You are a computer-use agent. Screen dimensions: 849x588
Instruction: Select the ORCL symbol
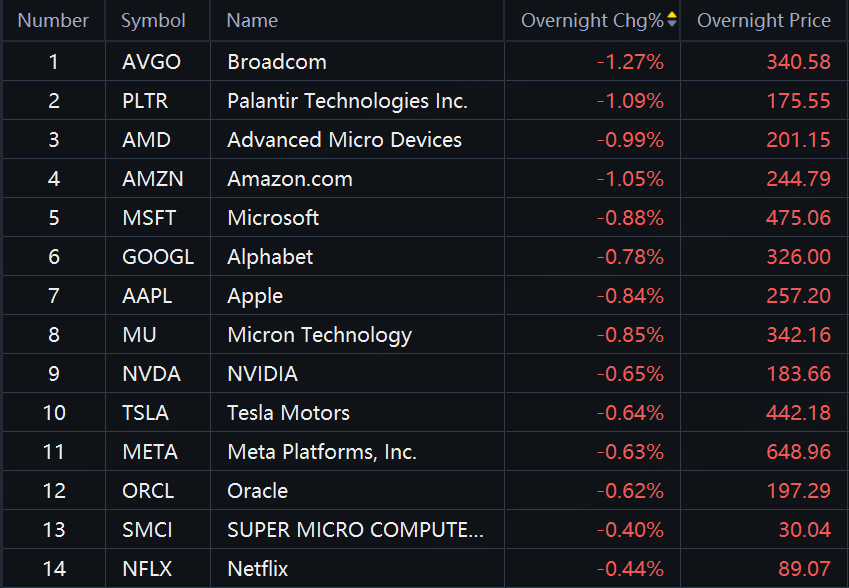coord(148,491)
